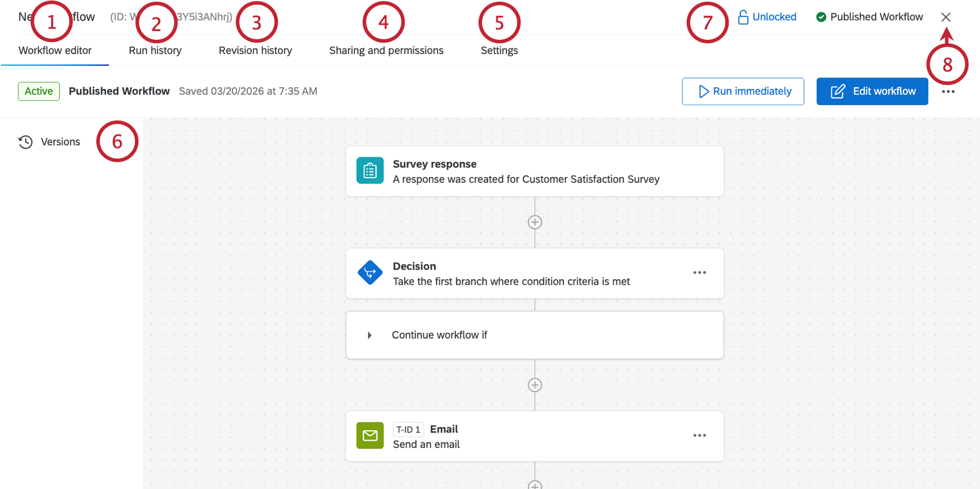
Task: Click the green check Published icon
Action: coord(821,17)
